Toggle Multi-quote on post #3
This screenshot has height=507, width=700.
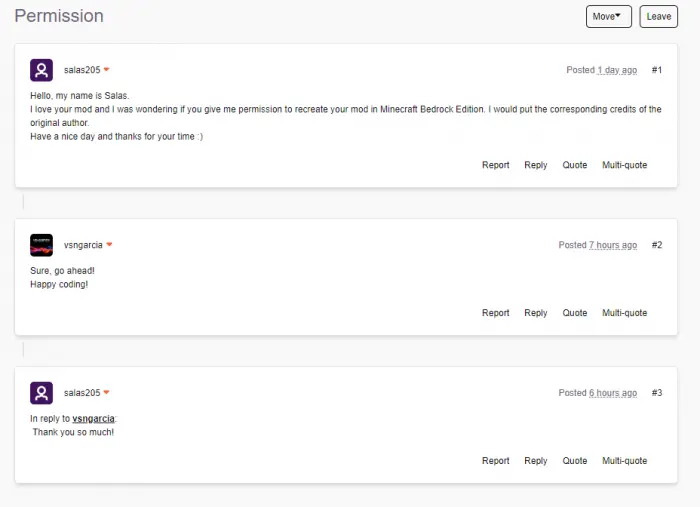pyautogui.click(x=624, y=461)
